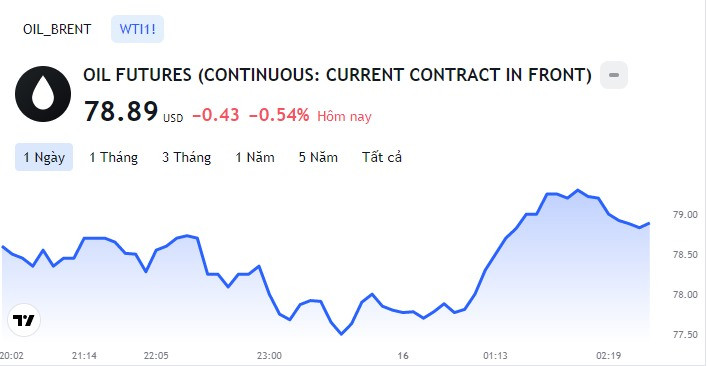Select the WTI1! tab

point(138,29)
